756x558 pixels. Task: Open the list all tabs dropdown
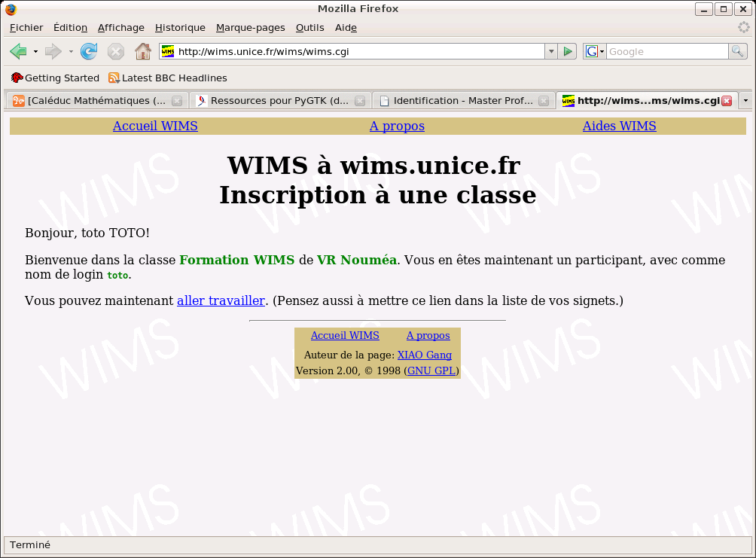pyautogui.click(x=745, y=100)
